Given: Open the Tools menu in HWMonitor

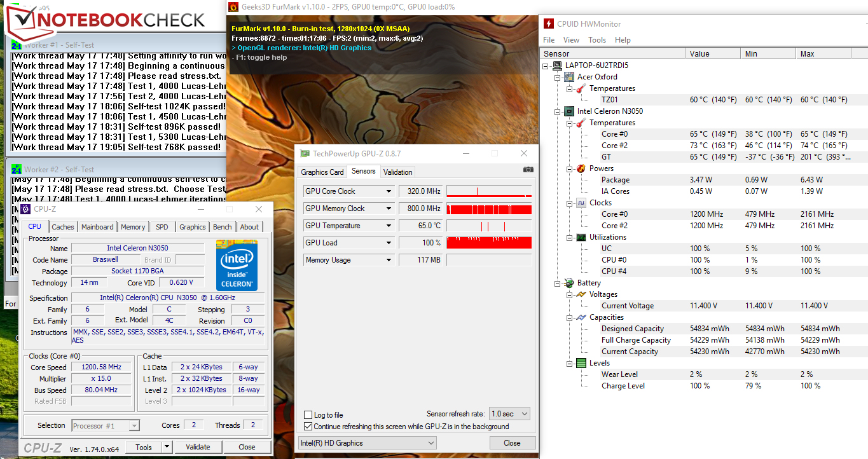Looking at the screenshot, I should tap(597, 39).
